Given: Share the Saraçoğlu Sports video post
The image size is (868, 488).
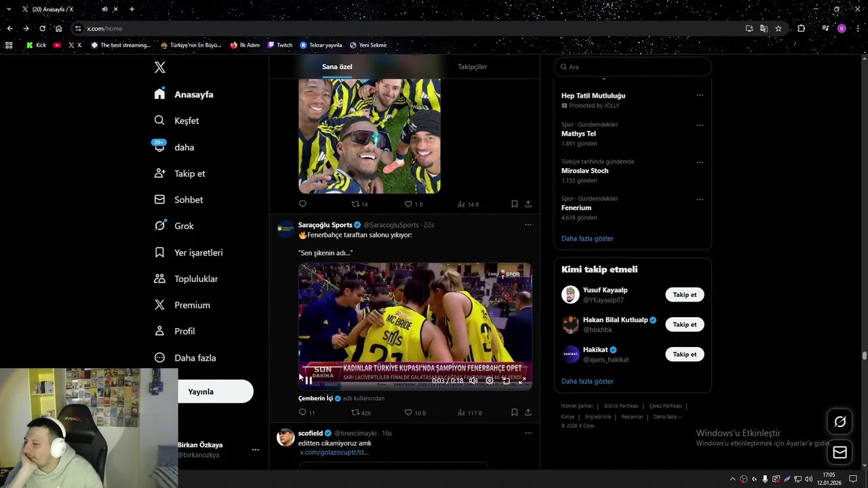Looking at the screenshot, I should click(528, 413).
